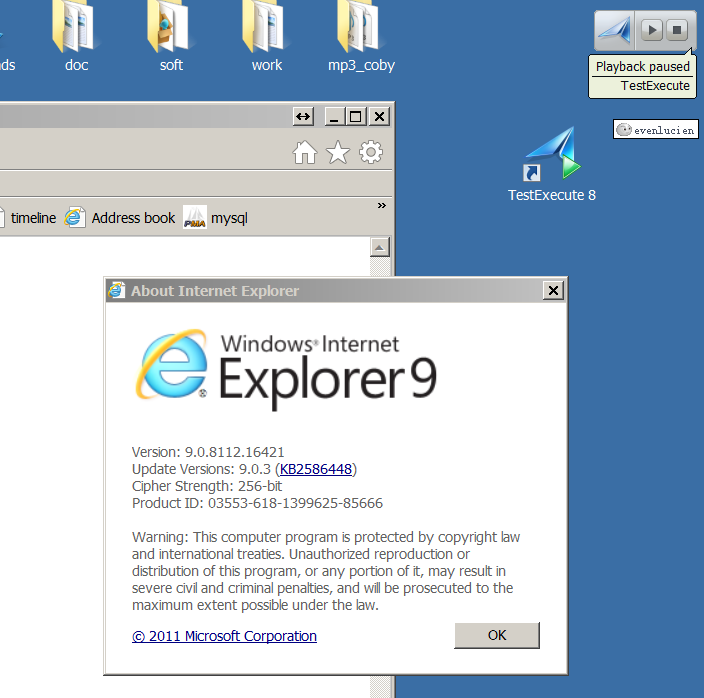The height and width of the screenshot is (698, 704).
Task: Click the TestExecute logo in playback toolbar
Action: tap(615, 30)
